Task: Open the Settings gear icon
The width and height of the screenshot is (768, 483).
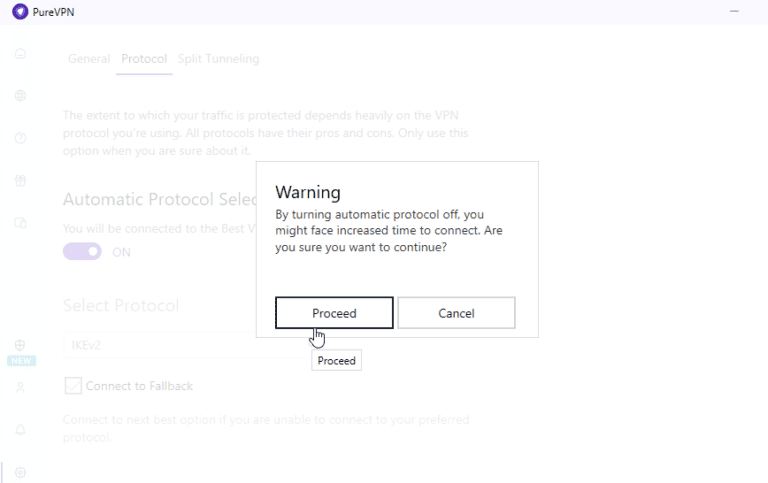Action: click(20, 472)
